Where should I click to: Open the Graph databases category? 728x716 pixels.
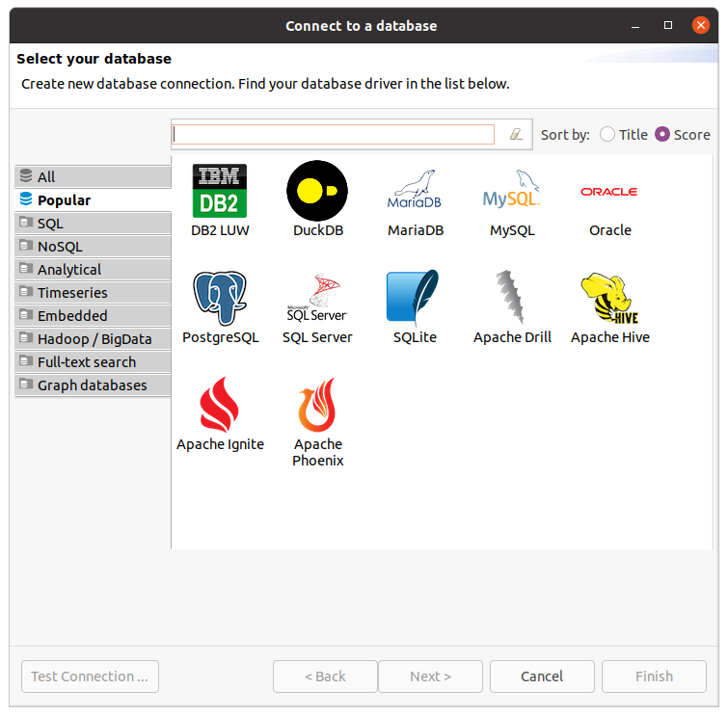[92, 385]
